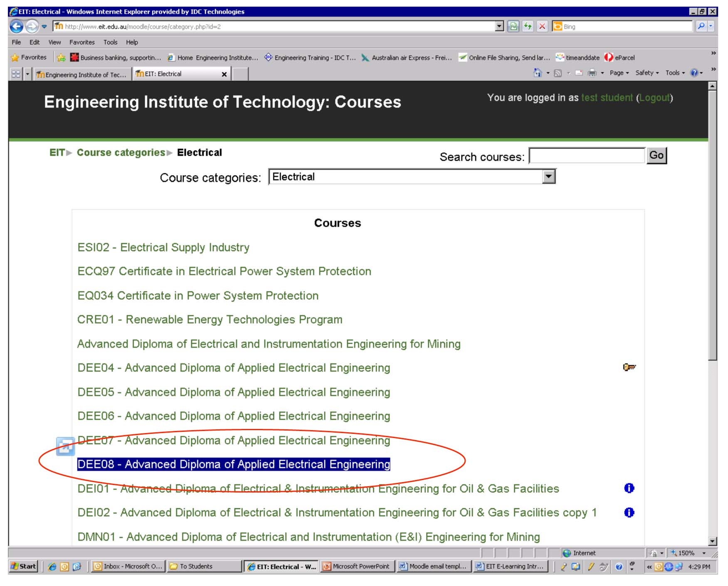Click the Print icon in command bar
Screen dimensions: 728x586
click(x=592, y=73)
